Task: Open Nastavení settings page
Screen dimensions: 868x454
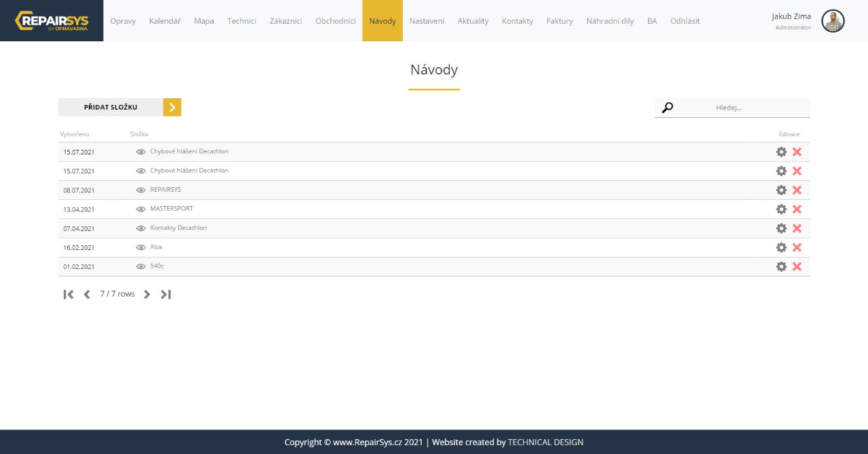Action: point(427,21)
